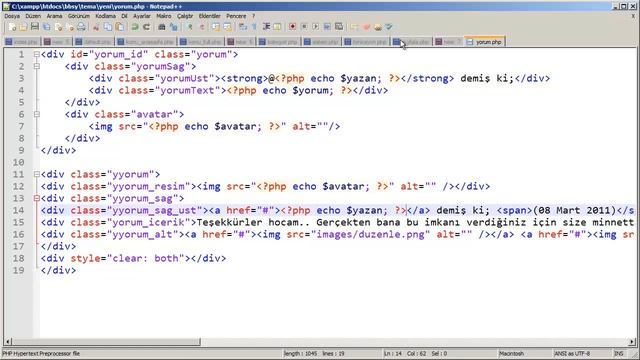Click the Paste toolbar icon

[x=120, y=27]
